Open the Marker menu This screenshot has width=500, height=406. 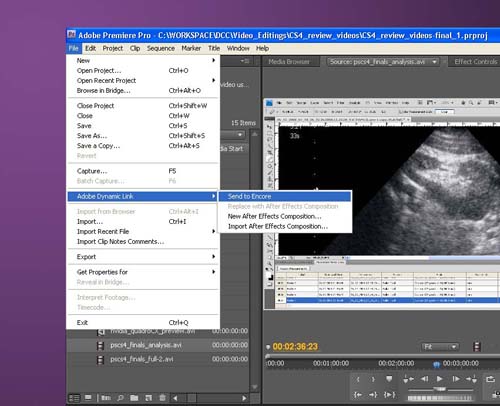[191, 48]
